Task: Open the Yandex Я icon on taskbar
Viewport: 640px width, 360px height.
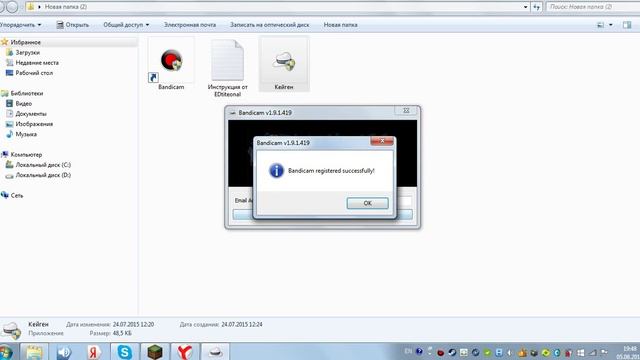Action: tap(94, 352)
